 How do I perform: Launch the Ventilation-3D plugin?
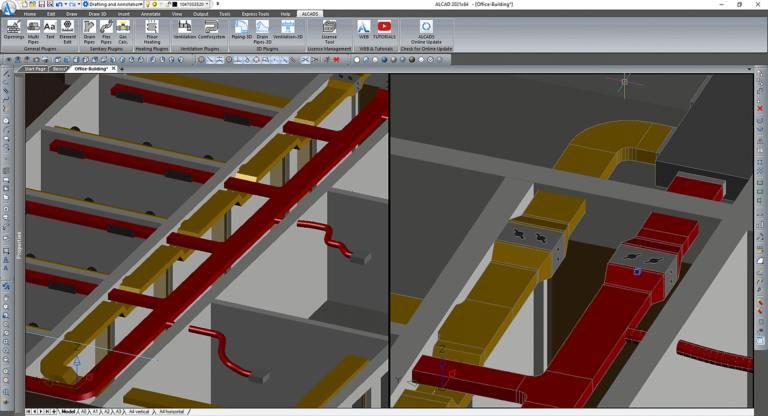[288, 29]
